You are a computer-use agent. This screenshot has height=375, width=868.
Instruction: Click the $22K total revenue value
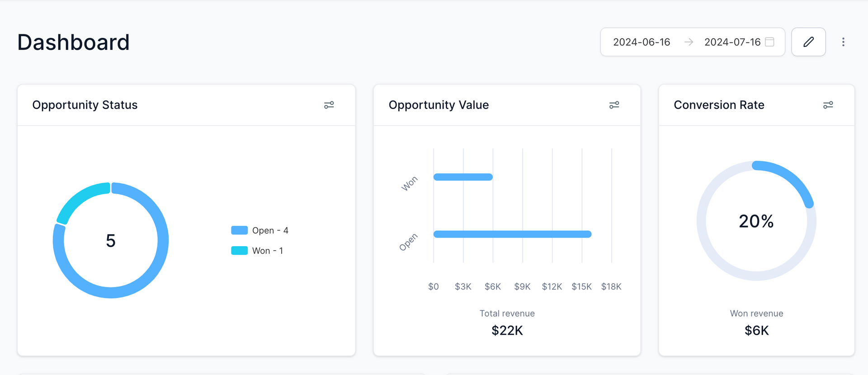click(507, 331)
